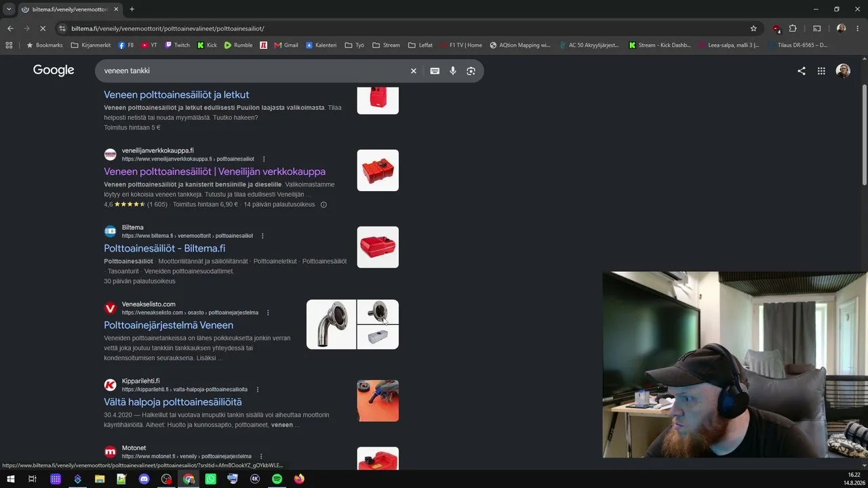
Task: Open more options for Biltema result
Action: [262, 236]
